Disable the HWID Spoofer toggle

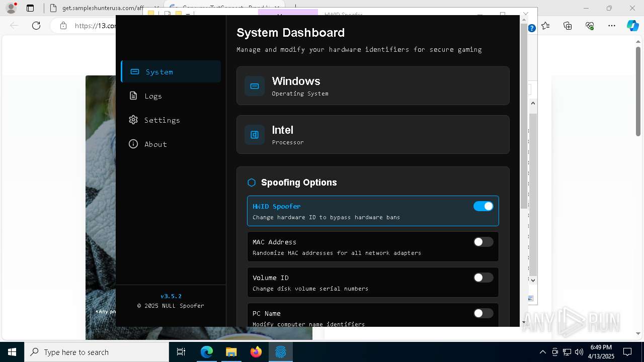click(x=483, y=206)
